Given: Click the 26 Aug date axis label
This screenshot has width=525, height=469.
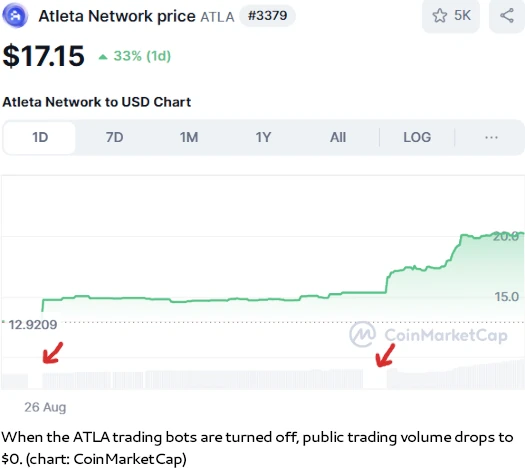Looking at the screenshot, I should (x=45, y=407).
